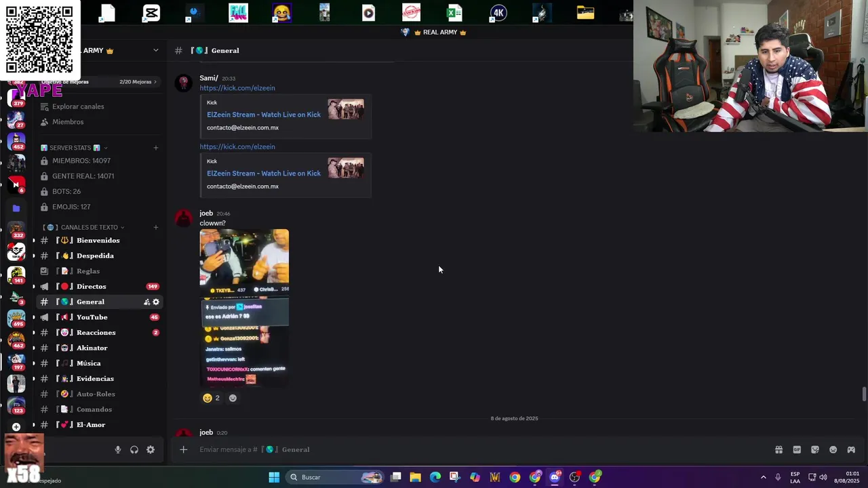The width and height of the screenshot is (868, 488).
Task: Open the apps/activities controller icon
Action: [x=851, y=449]
